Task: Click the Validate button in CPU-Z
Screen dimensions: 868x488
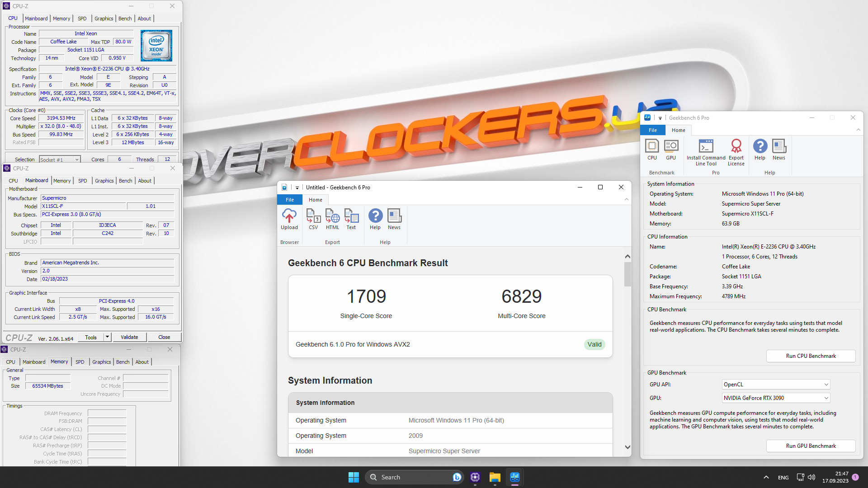Action: pyautogui.click(x=129, y=337)
